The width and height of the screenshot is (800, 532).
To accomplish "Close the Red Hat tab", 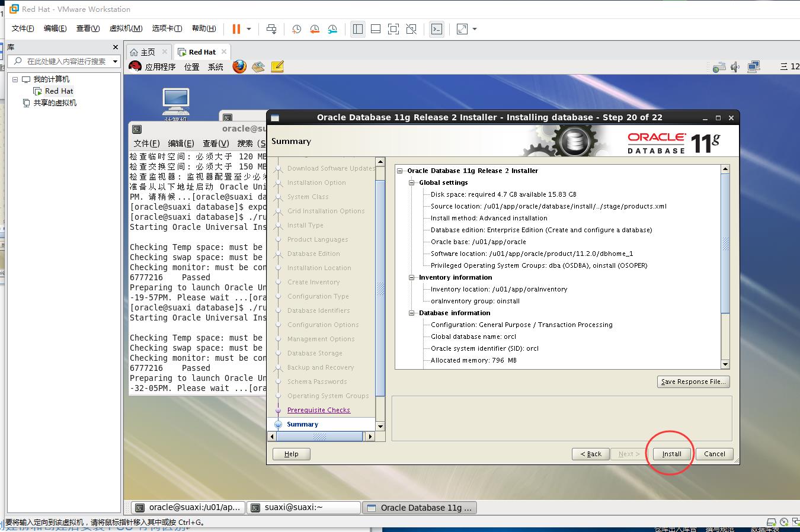I will (224, 52).
